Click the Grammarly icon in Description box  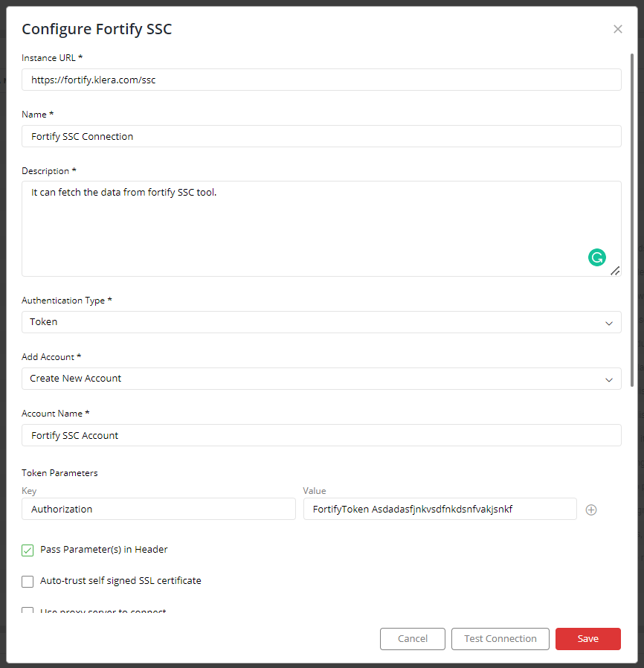[596, 257]
